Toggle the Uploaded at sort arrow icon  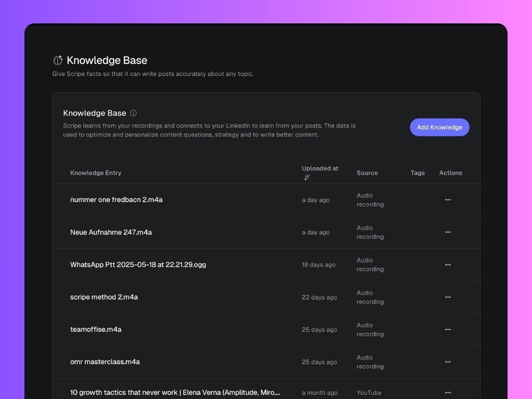307,178
